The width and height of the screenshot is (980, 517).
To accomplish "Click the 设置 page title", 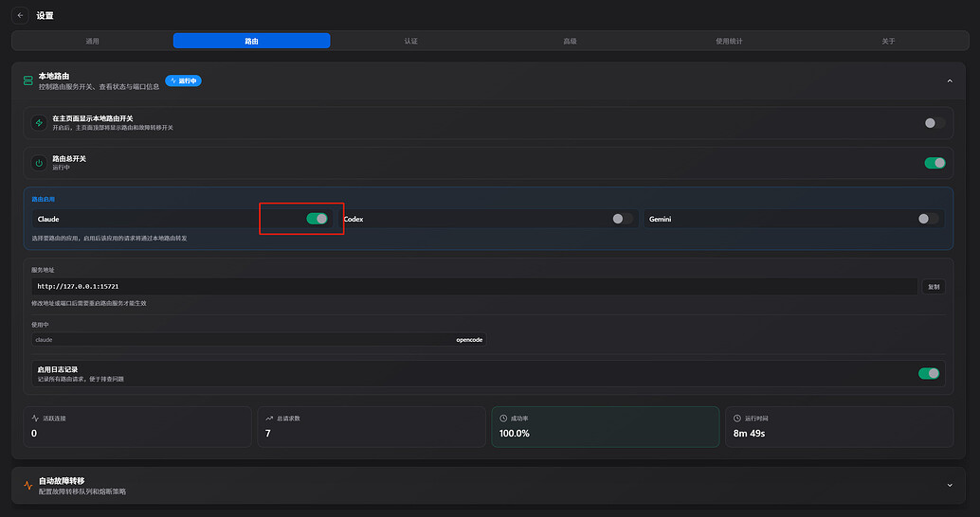I will pyautogui.click(x=45, y=15).
